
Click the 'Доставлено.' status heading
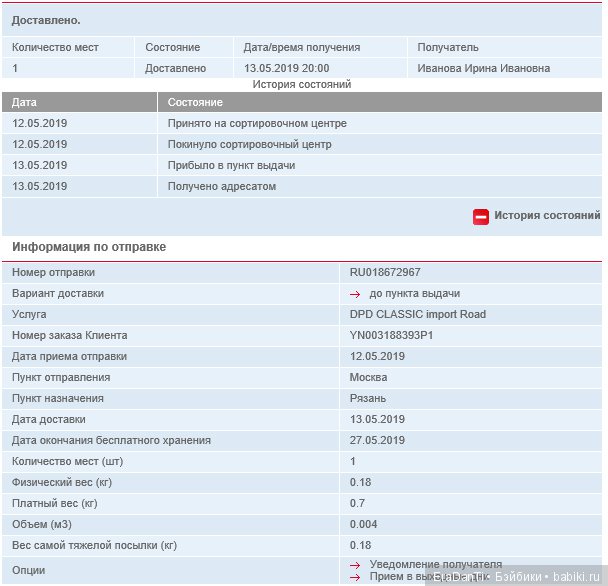pyautogui.click(x=46, y=21)
